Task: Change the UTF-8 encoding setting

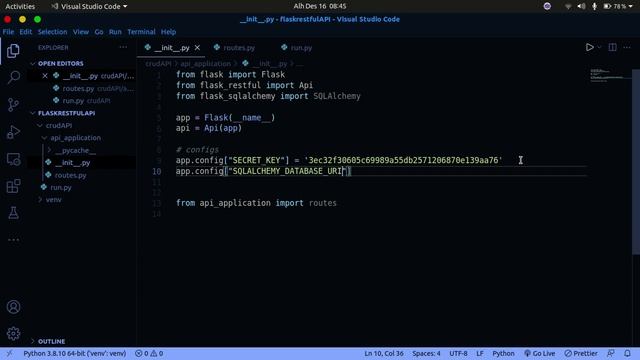Action: coord(458,353)
